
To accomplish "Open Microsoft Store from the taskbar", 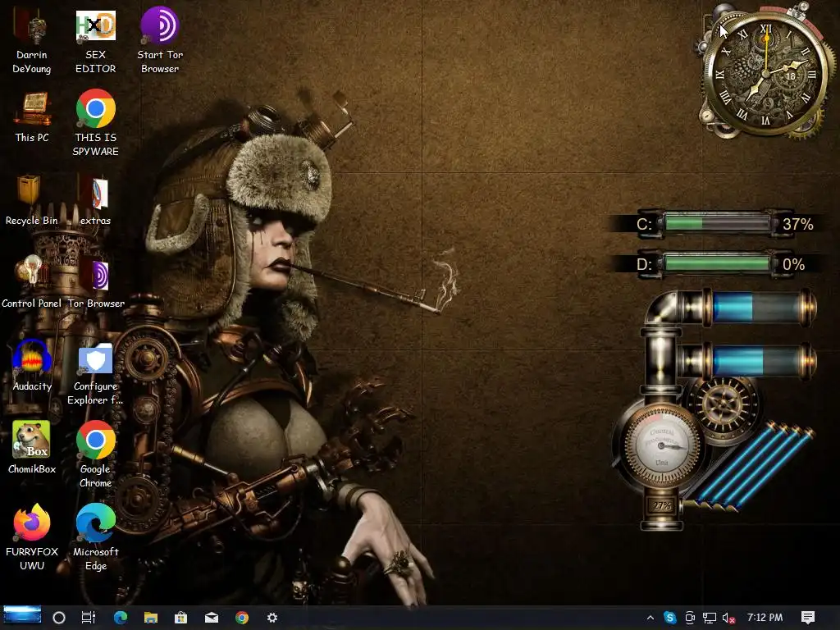I will click(x=181, y=618).
